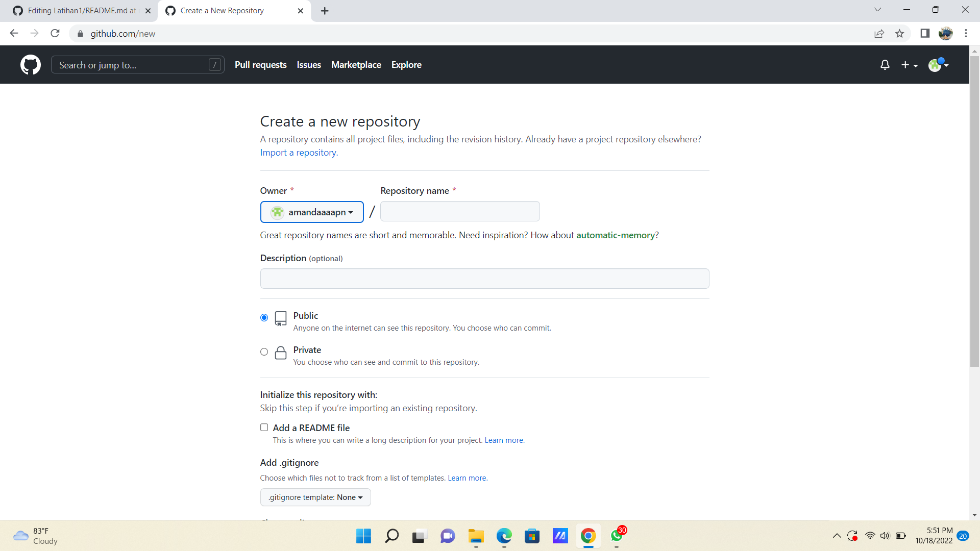
Task: Click the automatic-memory suggested name link
Action: click(x=616, y=235)
